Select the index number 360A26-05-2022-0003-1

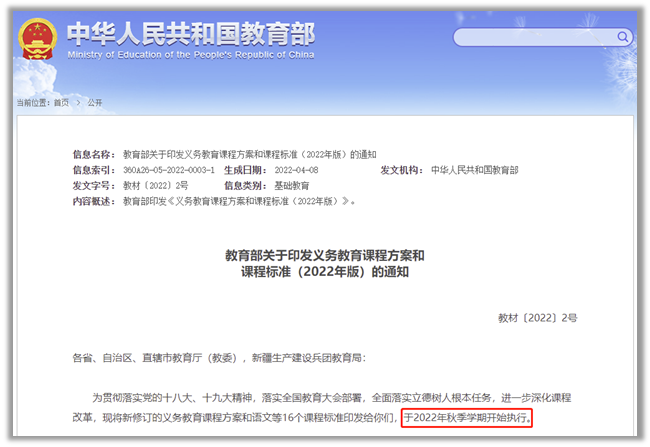point(169,170)
